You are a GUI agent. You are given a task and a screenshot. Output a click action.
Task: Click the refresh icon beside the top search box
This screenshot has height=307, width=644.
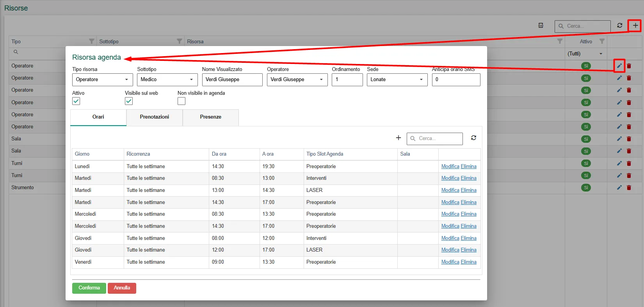click(x=619, y=26)
